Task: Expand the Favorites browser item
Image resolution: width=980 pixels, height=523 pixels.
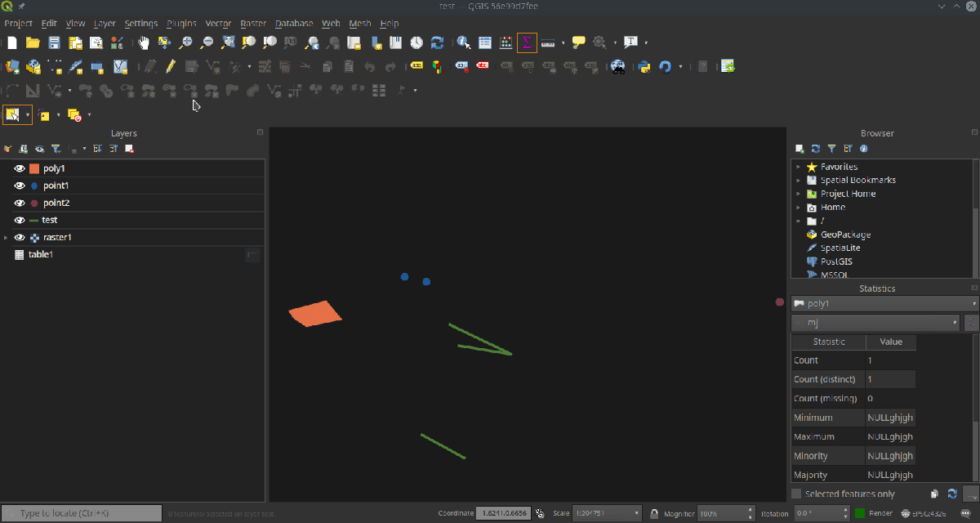Action: tap(798, 167)
